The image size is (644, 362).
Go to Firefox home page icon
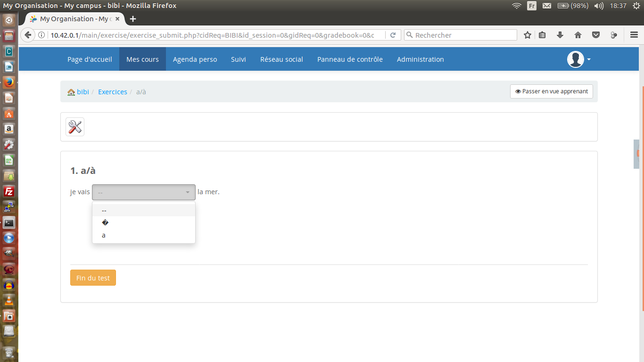point(578,35)
